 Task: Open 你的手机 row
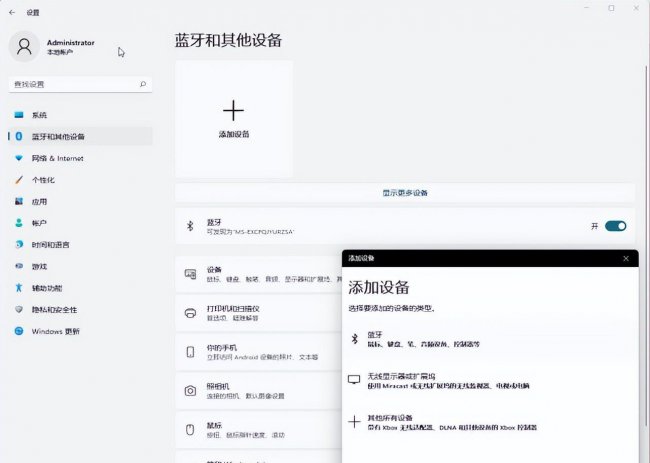pos(259,352)
